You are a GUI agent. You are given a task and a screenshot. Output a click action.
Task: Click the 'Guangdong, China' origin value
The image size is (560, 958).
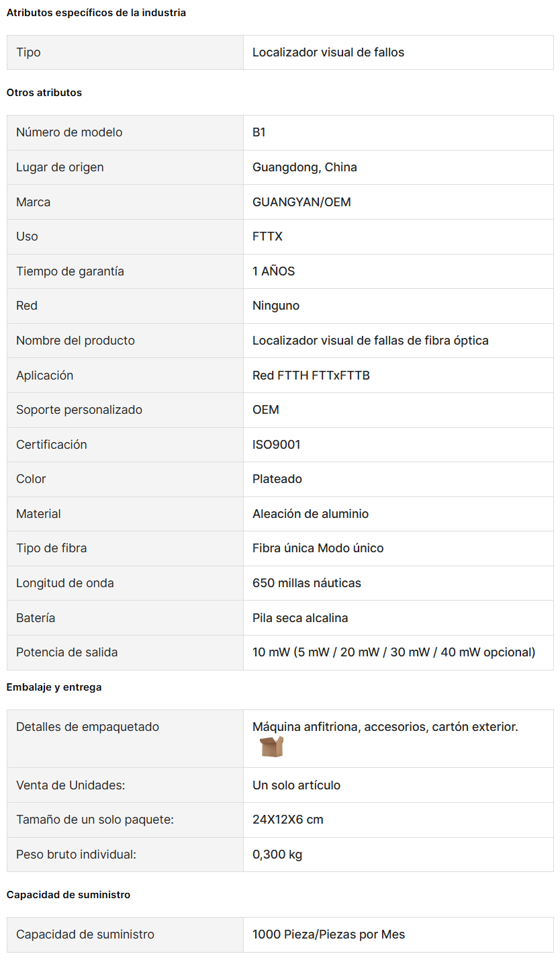click(305, 167)
